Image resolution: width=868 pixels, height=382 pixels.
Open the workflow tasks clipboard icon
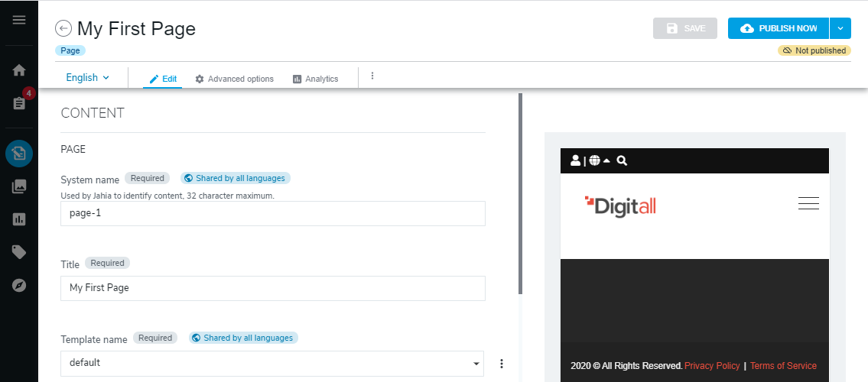click(19, 103)
